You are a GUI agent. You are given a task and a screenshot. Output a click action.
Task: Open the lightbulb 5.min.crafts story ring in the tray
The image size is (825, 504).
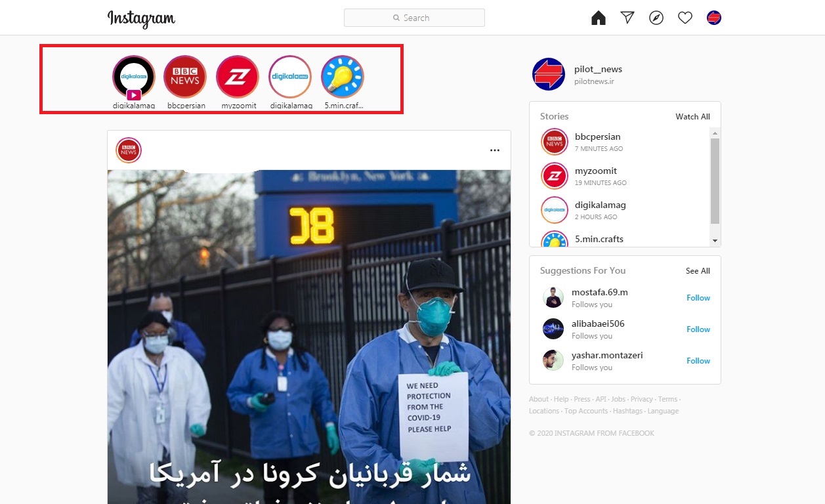pyautogui.click(x=343, y=77)
